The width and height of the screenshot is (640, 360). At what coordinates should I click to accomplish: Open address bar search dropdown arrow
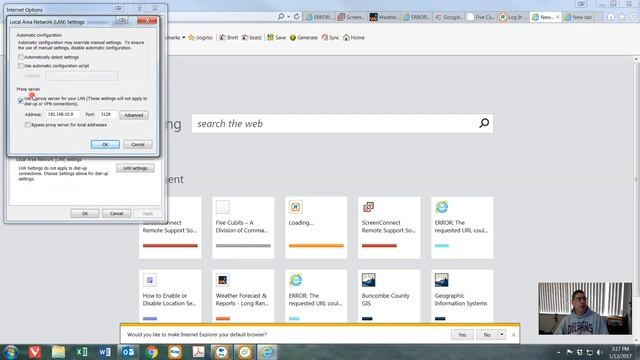tap(289, 17)
